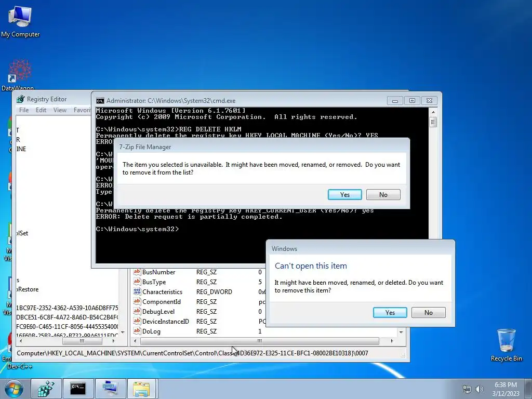This screenshot has height=399, width=532.
Task: Click REG_DWORD type in Characteristics row
Action: (214, 292)
